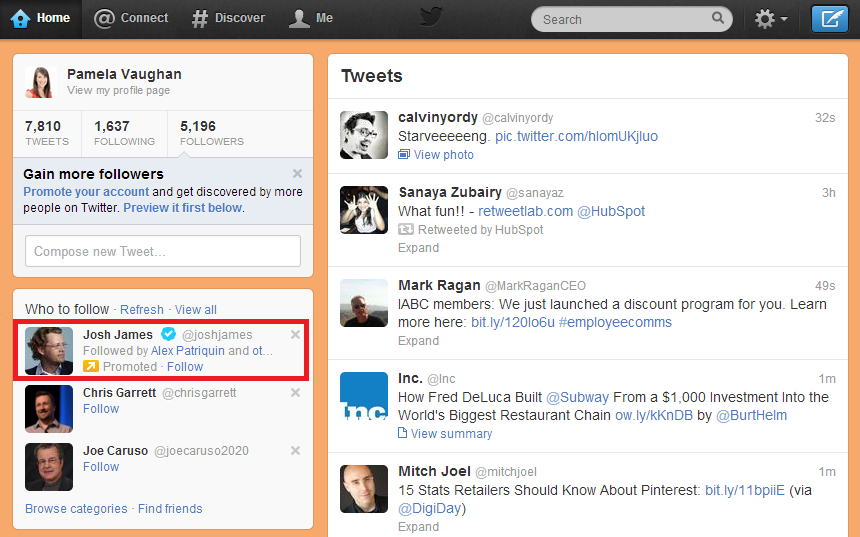Dismiss the Josh James suggestion
This screenshot has height=537, width=860.
(x=295, y=335)
